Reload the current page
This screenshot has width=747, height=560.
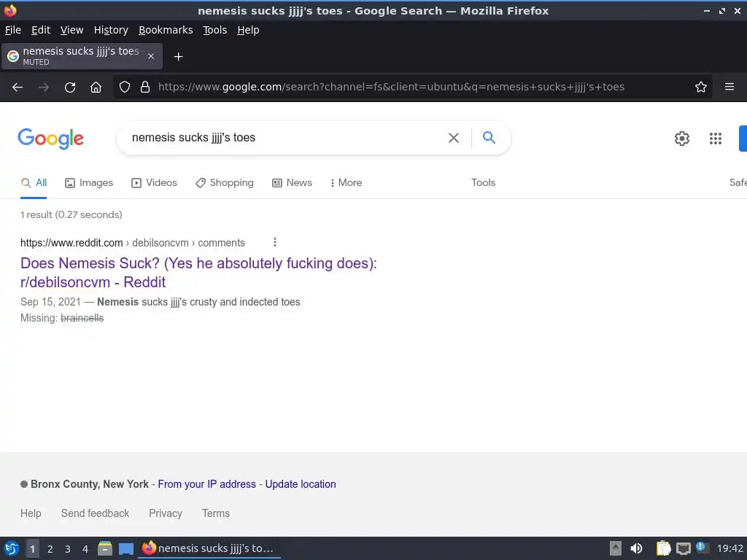pos(70,87)
